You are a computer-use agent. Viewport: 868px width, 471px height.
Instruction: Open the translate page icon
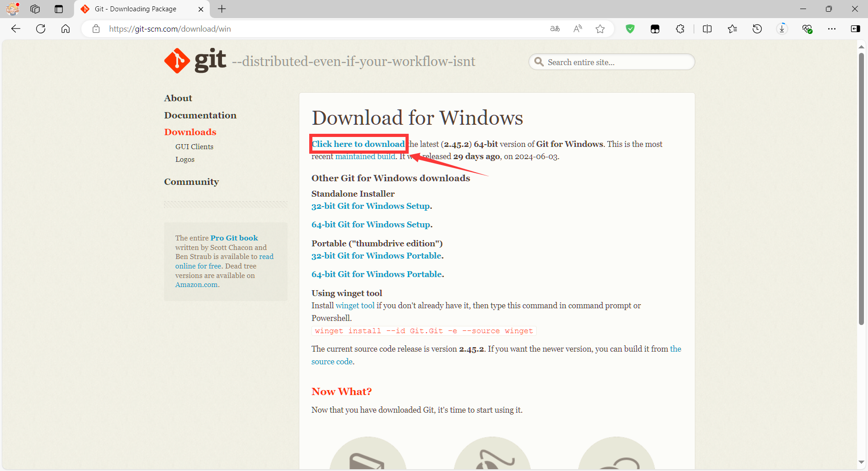pyautogui.click(x=555, y=29)
